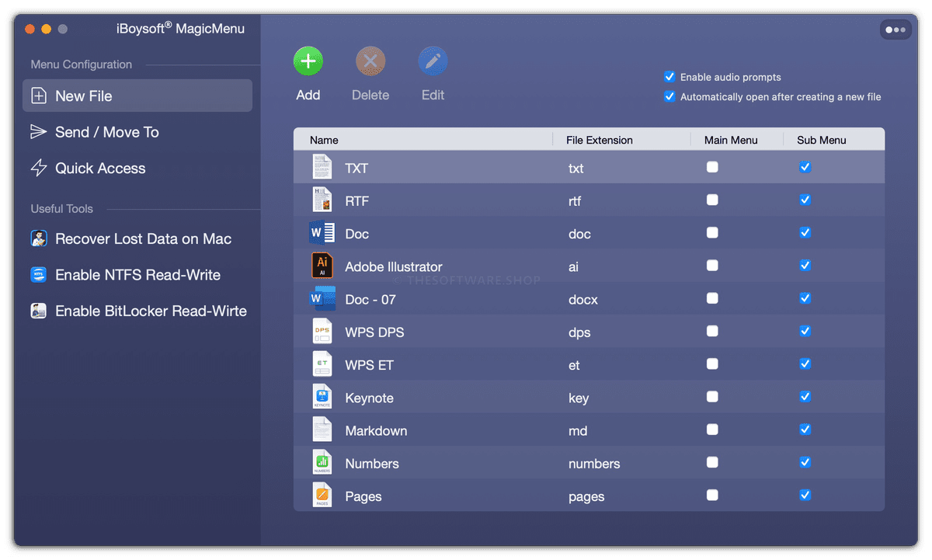Screen dimensions: 932x560
Task: Select the Adobe Illustrator row name
Action: point(394,266)
